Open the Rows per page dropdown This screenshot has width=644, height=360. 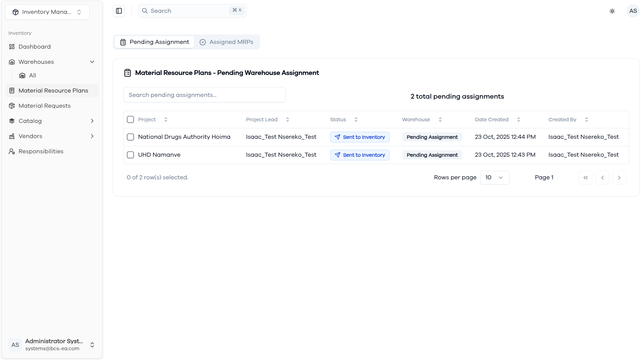[x=495, y=178]
